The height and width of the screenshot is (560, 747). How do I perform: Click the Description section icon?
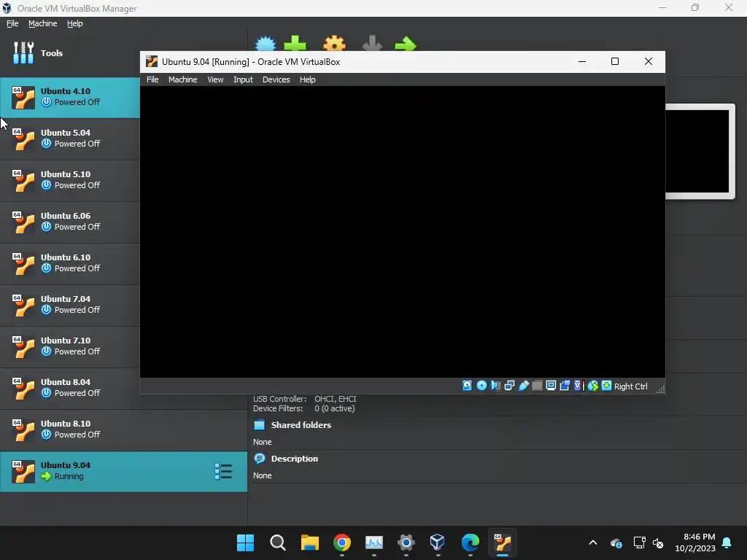coord(259,459)
